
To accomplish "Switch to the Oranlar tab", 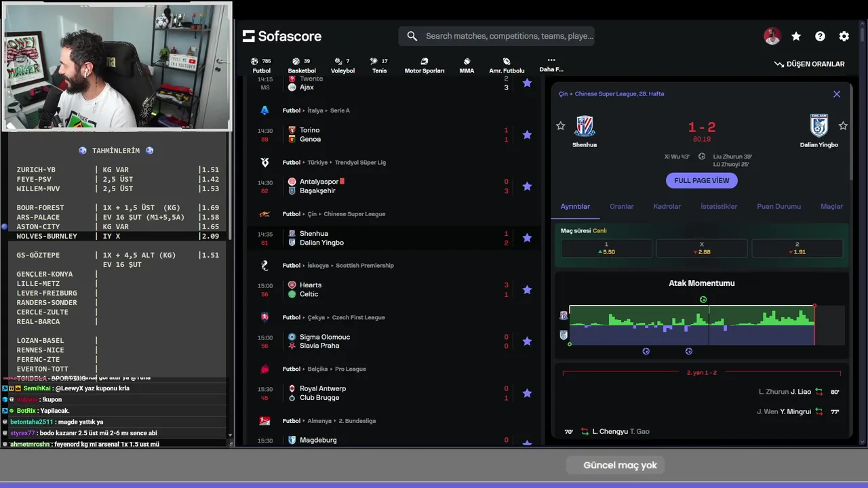I will [622, 206].
